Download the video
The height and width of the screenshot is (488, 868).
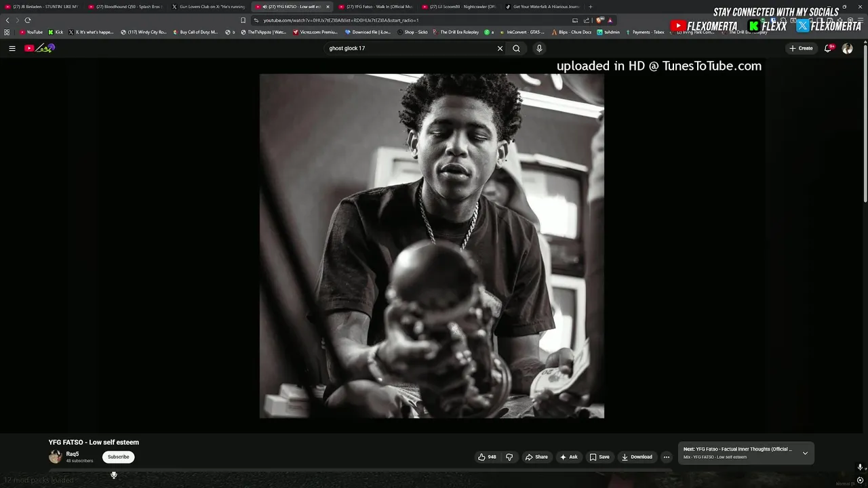click(637, 457)
